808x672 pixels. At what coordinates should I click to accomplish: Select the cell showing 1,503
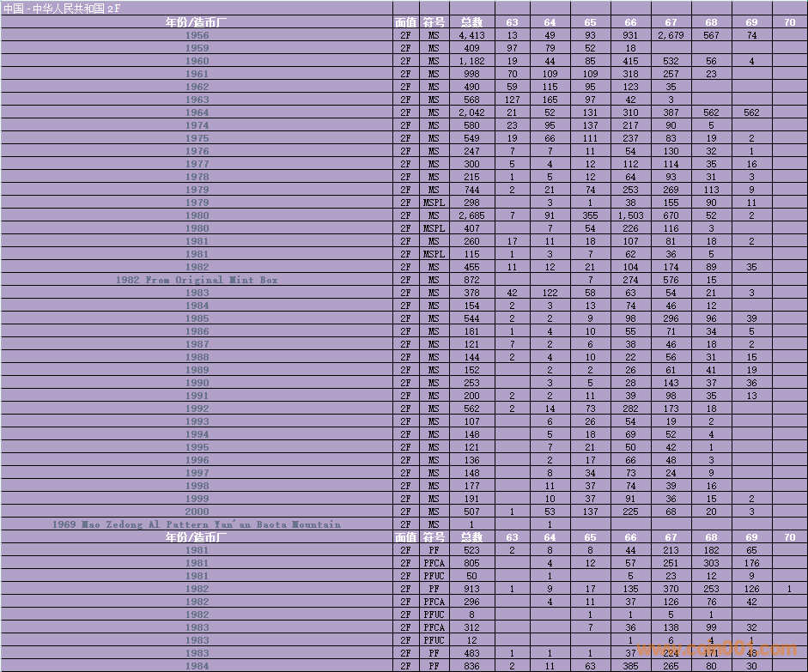630,215
